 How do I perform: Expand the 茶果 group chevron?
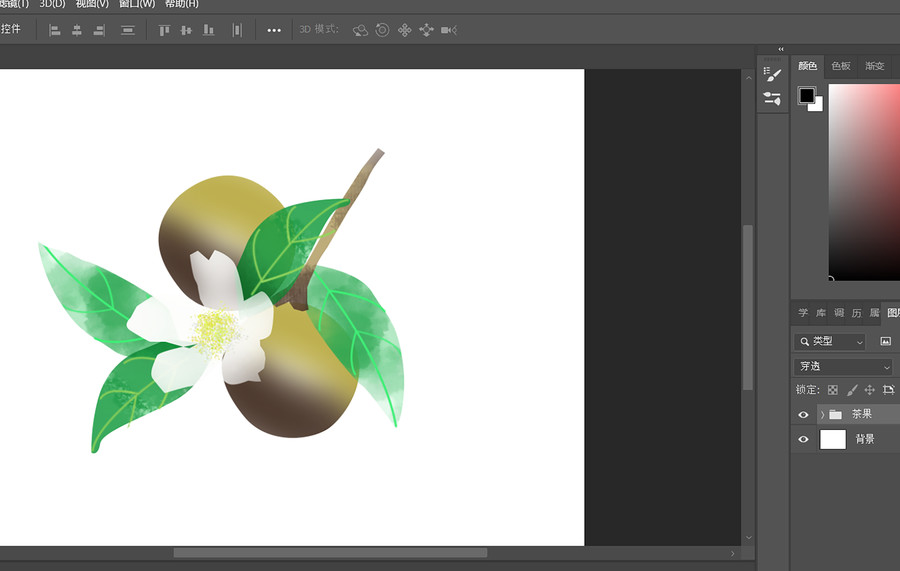point(823,414)
